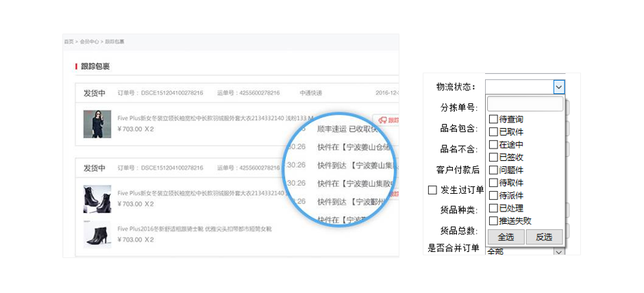644x293 pixels.
Task: Mark the 问题件 checkbox
Action: tap(493, 170)
